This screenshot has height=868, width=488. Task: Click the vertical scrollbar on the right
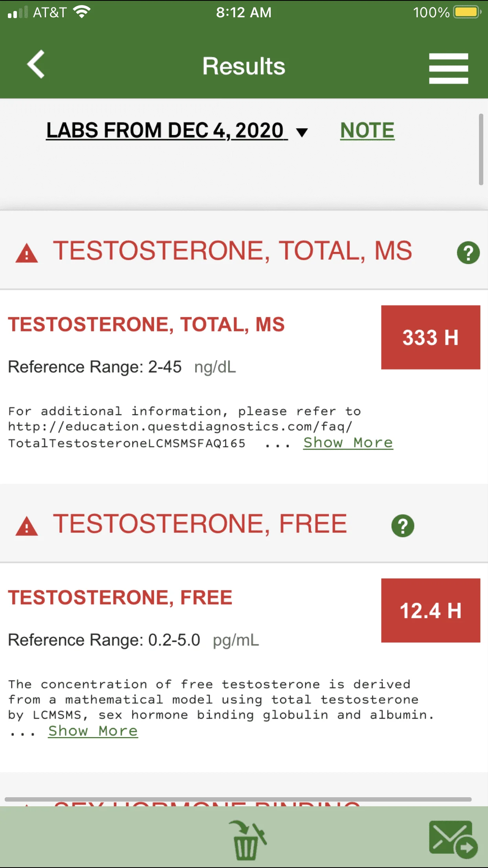(x=481, y=149)
